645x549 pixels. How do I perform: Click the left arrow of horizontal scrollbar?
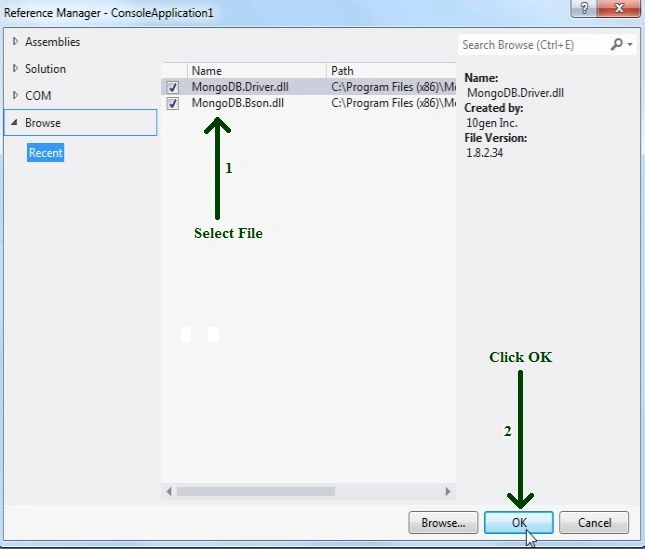click(169, 491)
